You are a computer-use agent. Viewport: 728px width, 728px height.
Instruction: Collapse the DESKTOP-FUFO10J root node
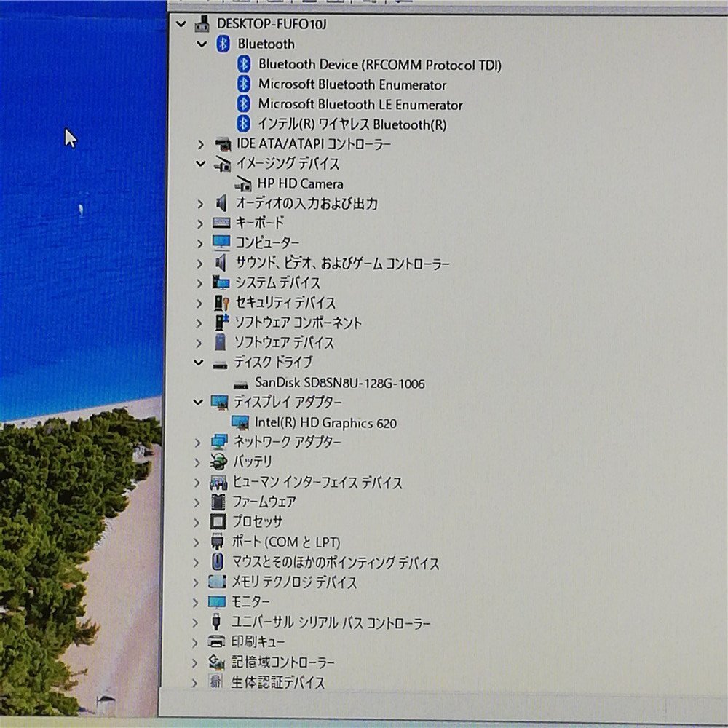181,24
